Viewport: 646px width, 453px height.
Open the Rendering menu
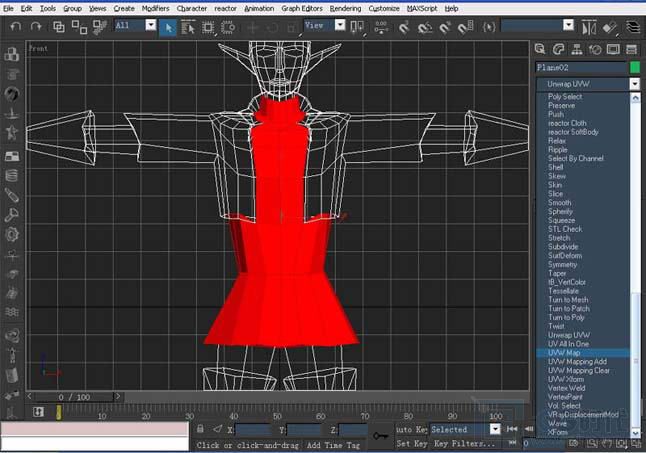pos(345,8)
